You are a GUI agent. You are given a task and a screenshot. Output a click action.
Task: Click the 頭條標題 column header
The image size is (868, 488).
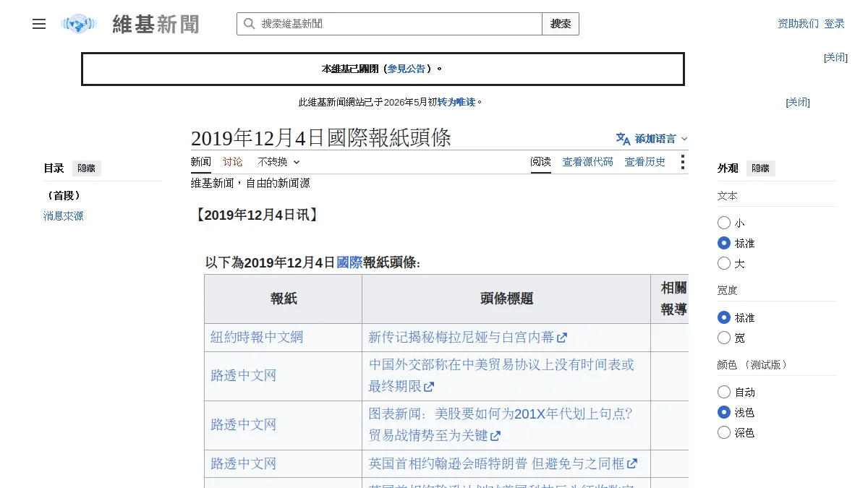pos(506,299)
